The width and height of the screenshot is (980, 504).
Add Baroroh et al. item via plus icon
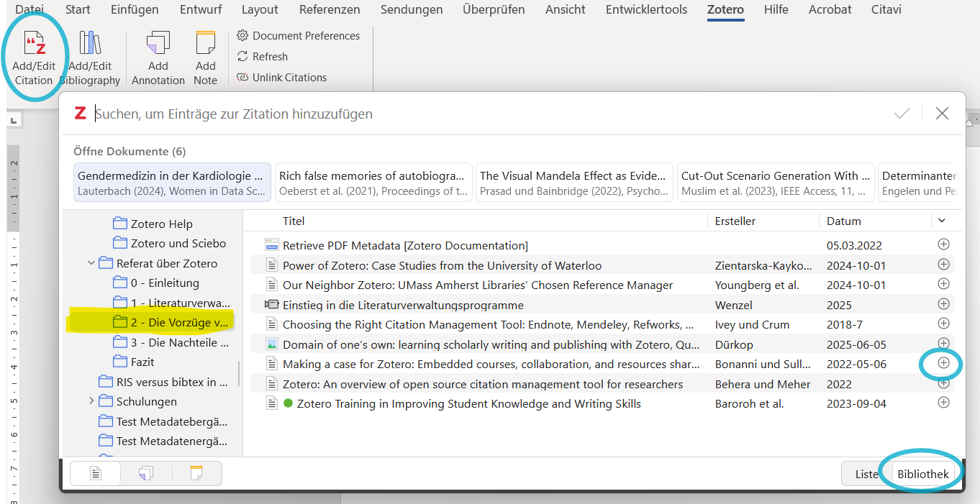tap(944, 403)
